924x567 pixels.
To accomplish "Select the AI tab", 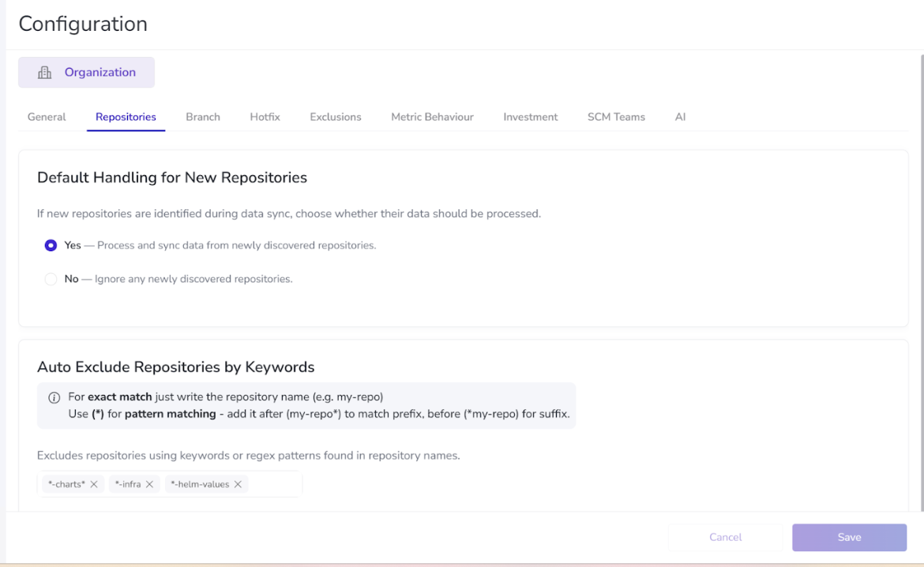I will [680, 117].
